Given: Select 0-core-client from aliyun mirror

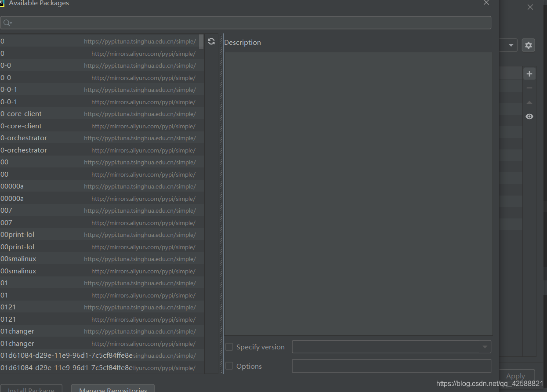Looking at the screenshot, I should pos(99,126).
